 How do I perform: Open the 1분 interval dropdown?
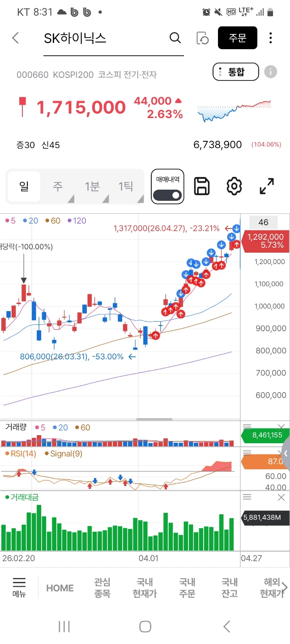pyautogui.click(x=92, y=186)
